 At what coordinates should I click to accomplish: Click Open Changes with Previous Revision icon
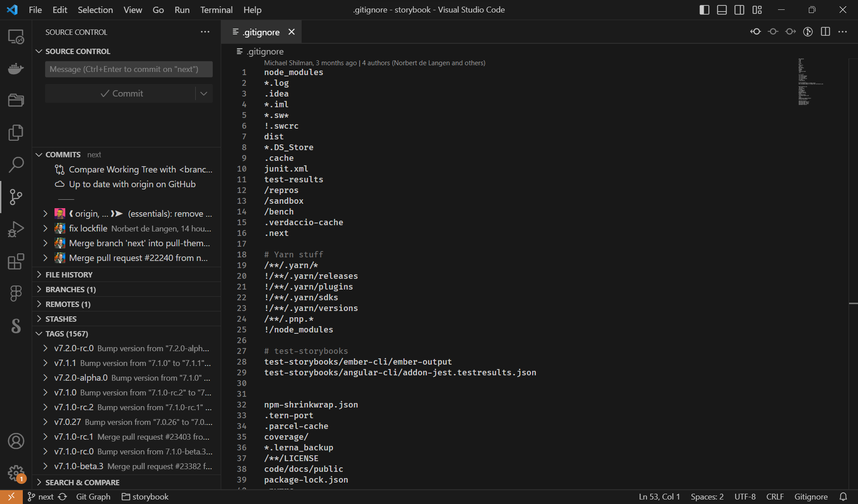(x=756, y=32)
